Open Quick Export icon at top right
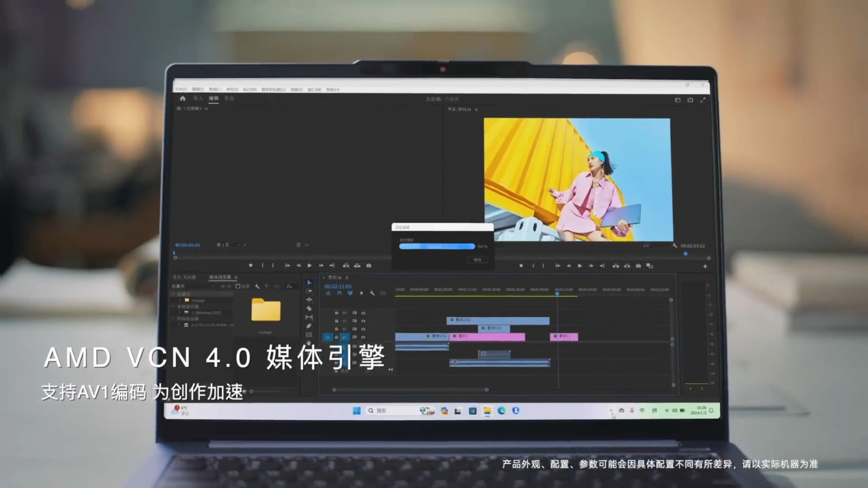 pyautogui.click(x=690, y=100)
